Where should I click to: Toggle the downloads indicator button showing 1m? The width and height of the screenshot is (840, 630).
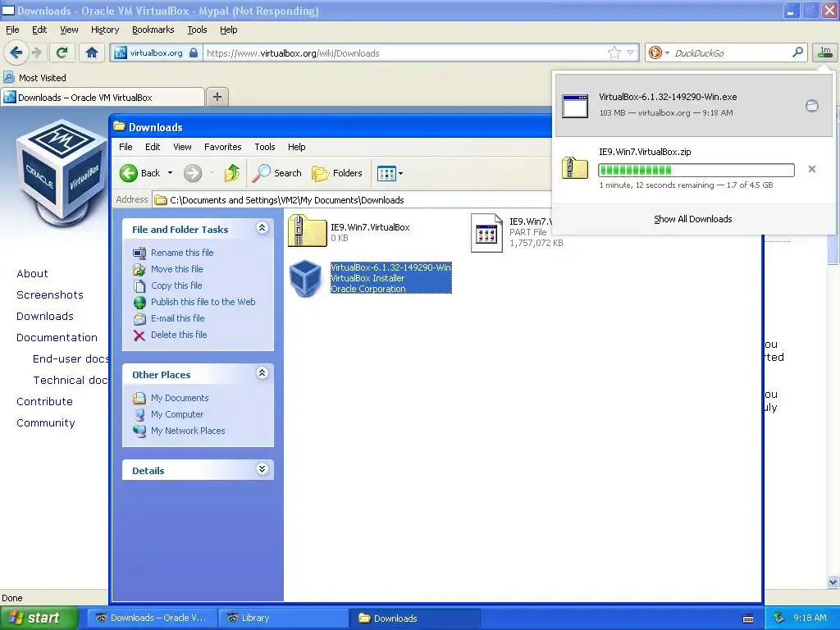point(825,52)
